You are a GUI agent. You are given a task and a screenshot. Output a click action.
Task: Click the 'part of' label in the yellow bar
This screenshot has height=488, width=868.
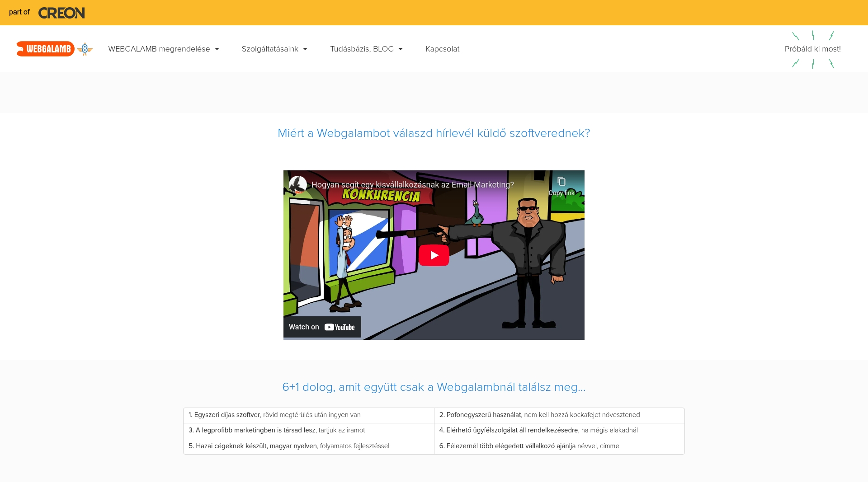coord(19,13)
